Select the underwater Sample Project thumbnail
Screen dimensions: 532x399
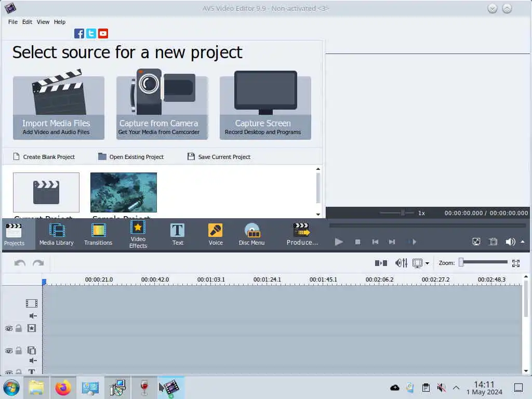(x=124, y=192)
